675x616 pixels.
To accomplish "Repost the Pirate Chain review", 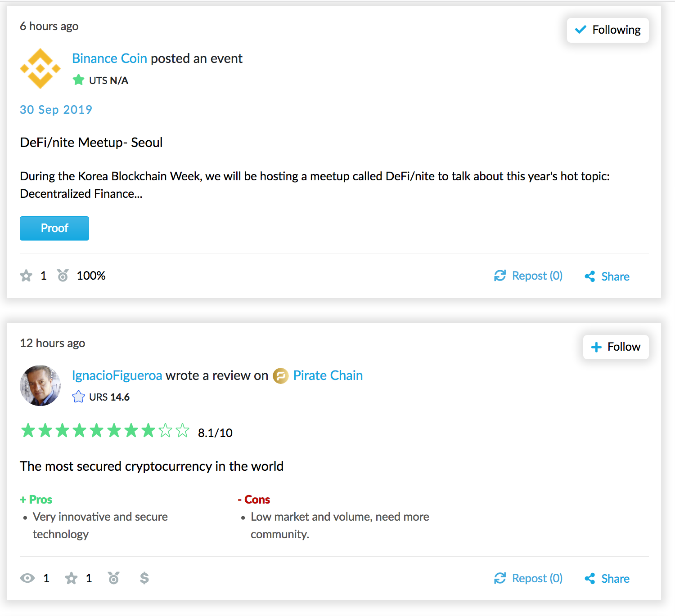I will pos(528,578).
